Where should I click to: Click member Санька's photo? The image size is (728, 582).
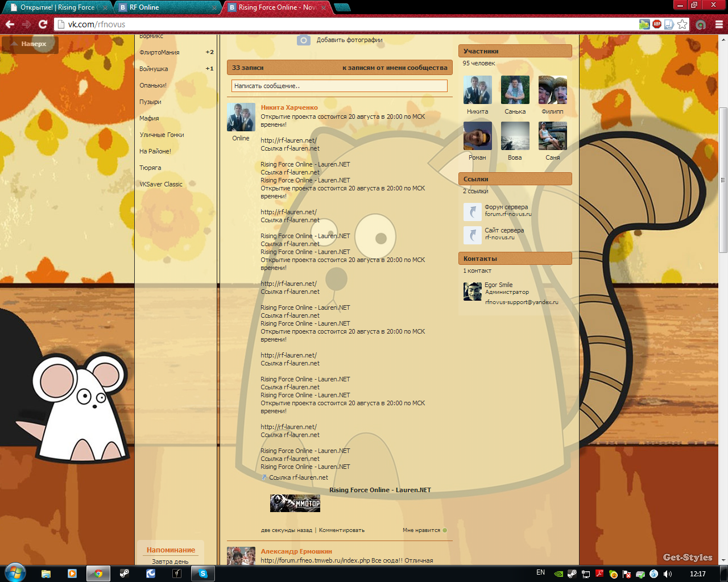click(x=515, y=90)
